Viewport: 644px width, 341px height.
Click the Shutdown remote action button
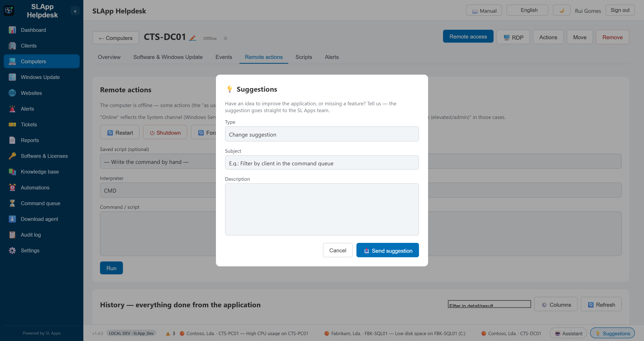165,132
